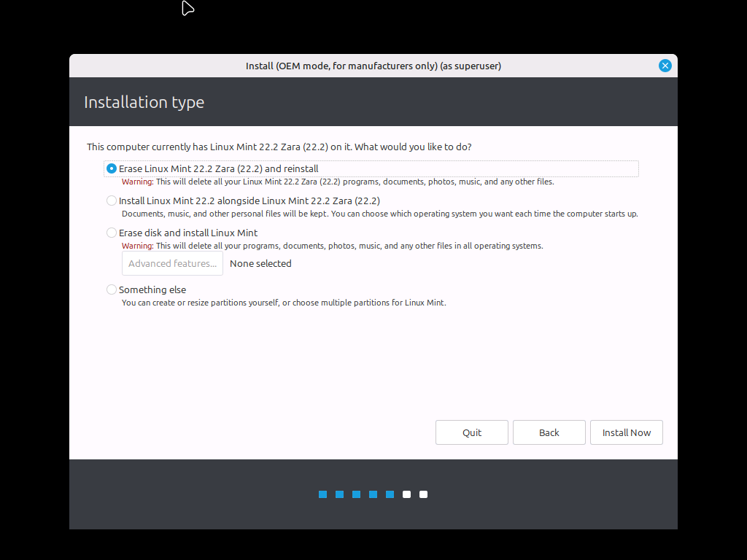This screenshot has height=560, width=747.
Task: Click the installer window title bar text
Action: coord(373,66)
